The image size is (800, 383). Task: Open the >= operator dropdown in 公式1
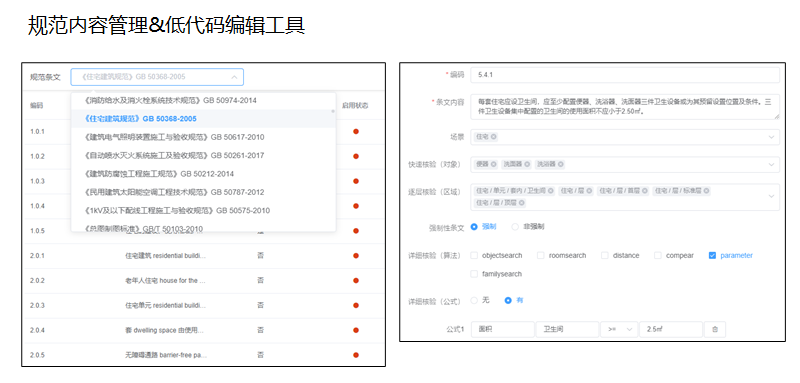coord(619,329)
